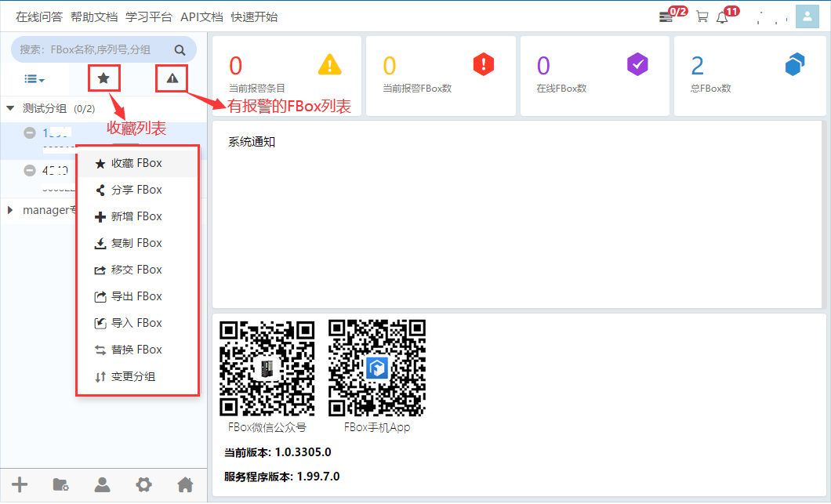Open 帮助文档 link
Screen dimensions: 831x504
point(94,16)
